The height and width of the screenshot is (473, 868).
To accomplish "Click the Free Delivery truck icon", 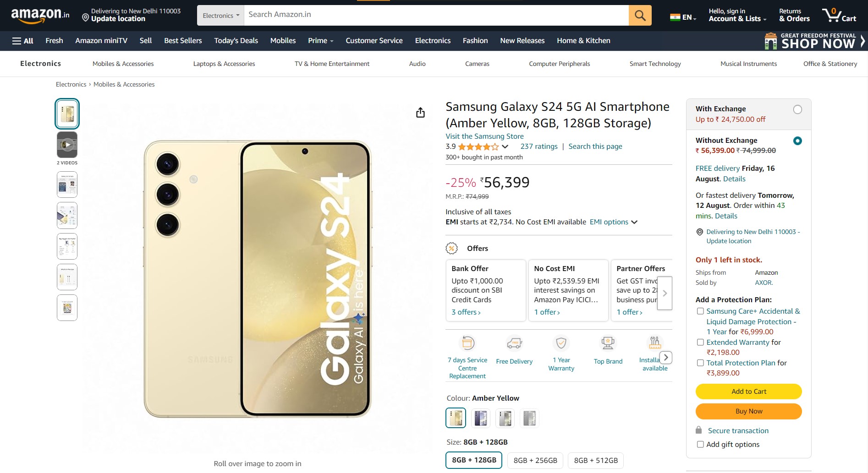I will [514, 343].
